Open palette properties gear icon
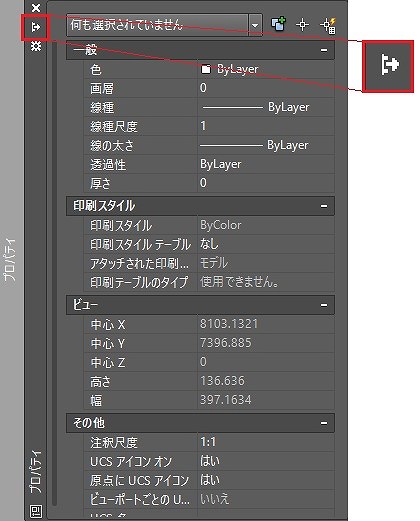This screenshot has height=521, width=420. click(x=36, y=46)
